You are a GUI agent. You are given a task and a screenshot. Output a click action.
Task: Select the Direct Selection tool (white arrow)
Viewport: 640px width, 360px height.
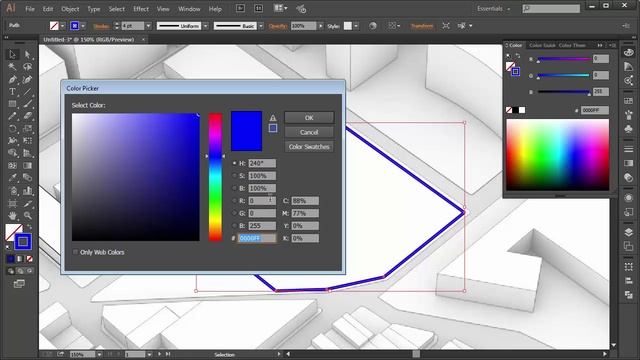pyautogui.click(x=27, y=54)
